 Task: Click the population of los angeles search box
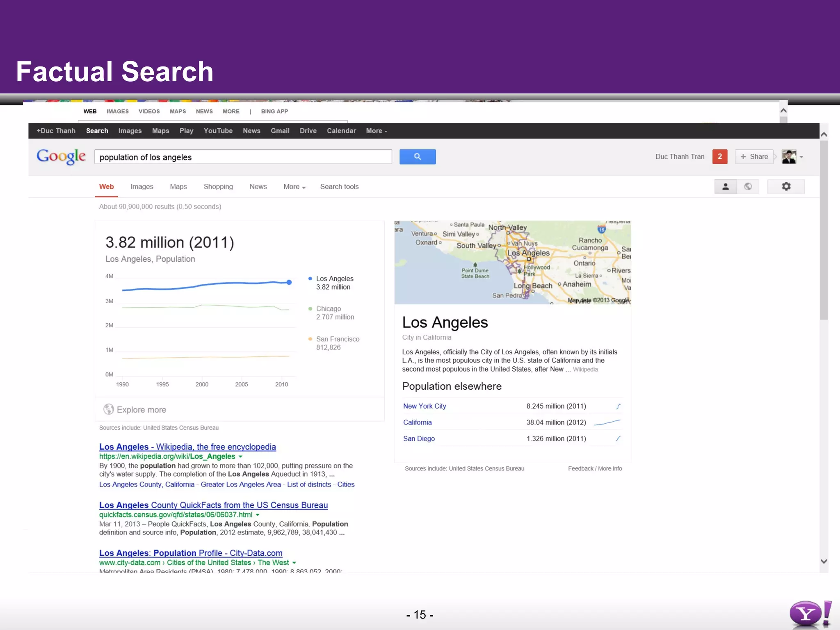click(x=243, y=157)
